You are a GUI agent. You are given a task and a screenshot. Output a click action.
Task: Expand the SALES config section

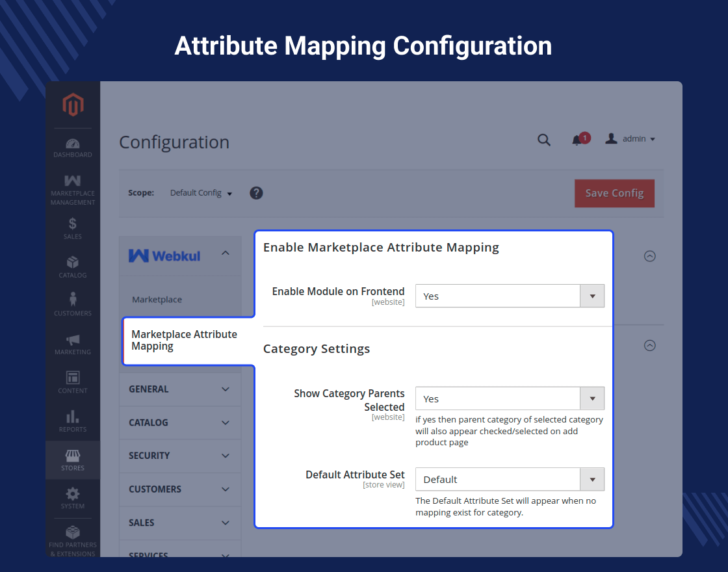pyautogui.click(x=180, y=523)
